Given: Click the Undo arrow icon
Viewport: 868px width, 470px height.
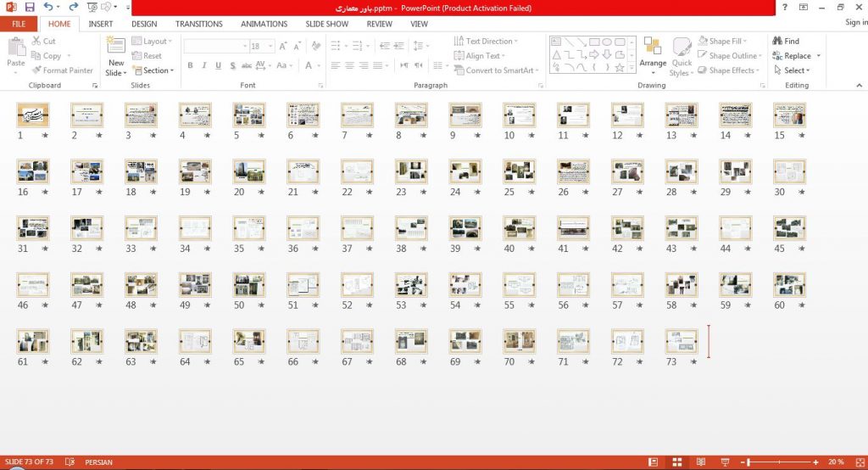Looking at the screenshot, I should 48,7.
